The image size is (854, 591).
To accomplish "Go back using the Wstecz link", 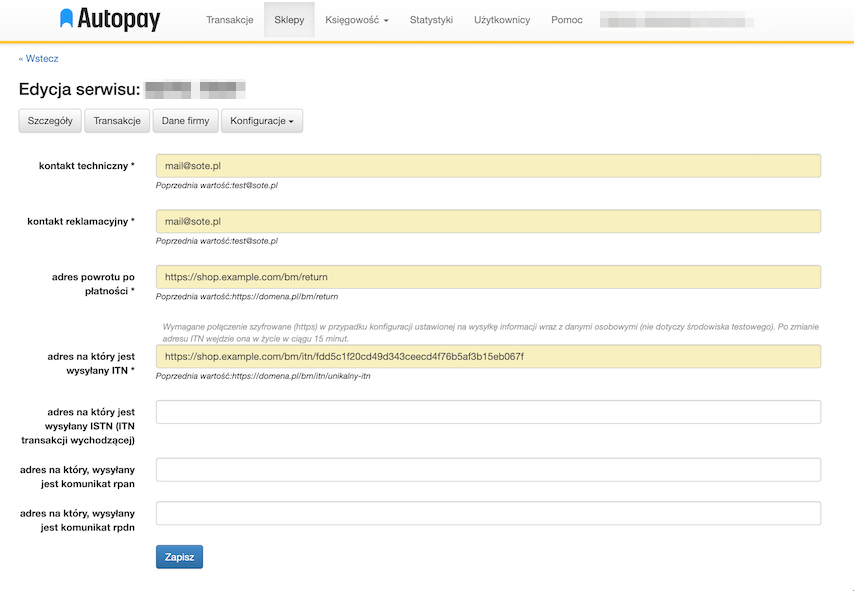I will [x=38, y=58].
